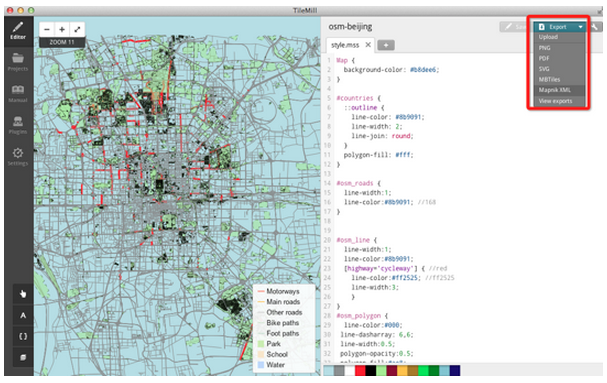Pick the navy blue color swatch
The height and width of the screenshot is (383, 607).
pos(455,371)
